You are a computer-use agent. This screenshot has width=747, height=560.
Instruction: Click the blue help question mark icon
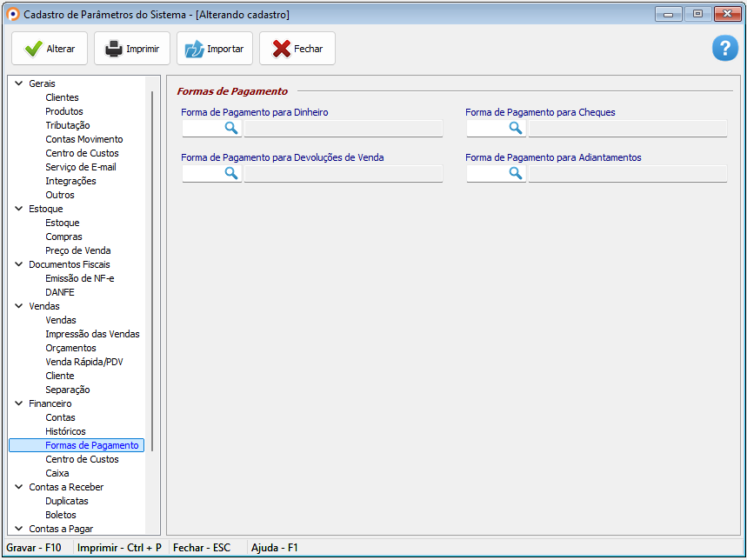(x=724, y=49)
